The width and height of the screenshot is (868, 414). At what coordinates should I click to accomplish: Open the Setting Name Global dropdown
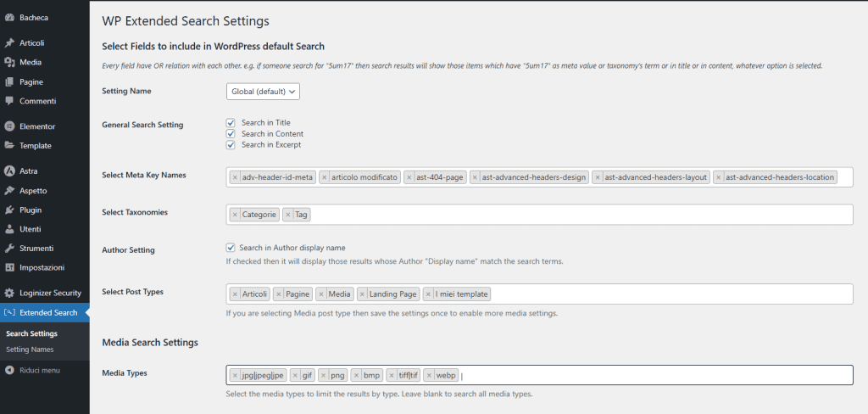tap(263, 92)
